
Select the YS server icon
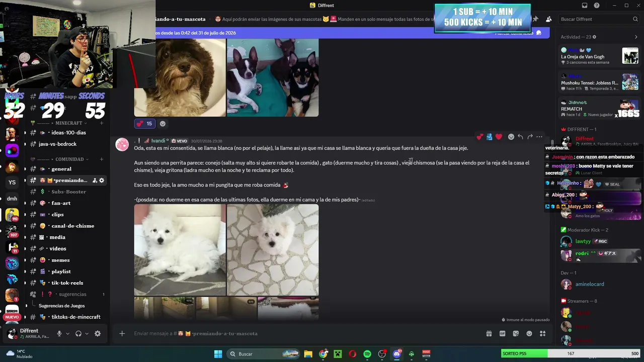pos(12,183)
